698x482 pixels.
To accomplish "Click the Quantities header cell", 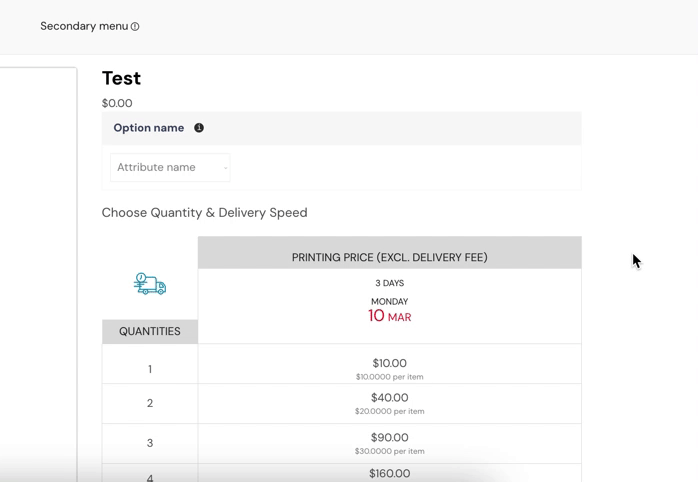I will pyautogui.click(x=150, y=331).
